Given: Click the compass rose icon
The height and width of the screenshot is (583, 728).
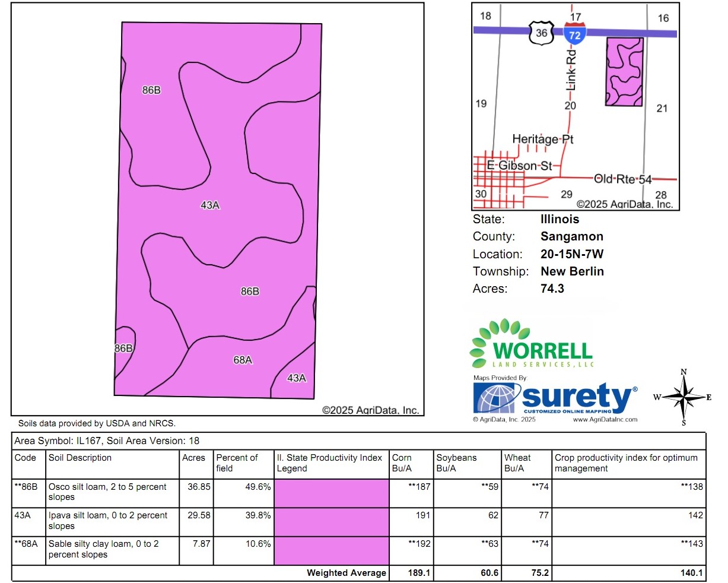Looking at the screenshot, I should pos(684,397).
